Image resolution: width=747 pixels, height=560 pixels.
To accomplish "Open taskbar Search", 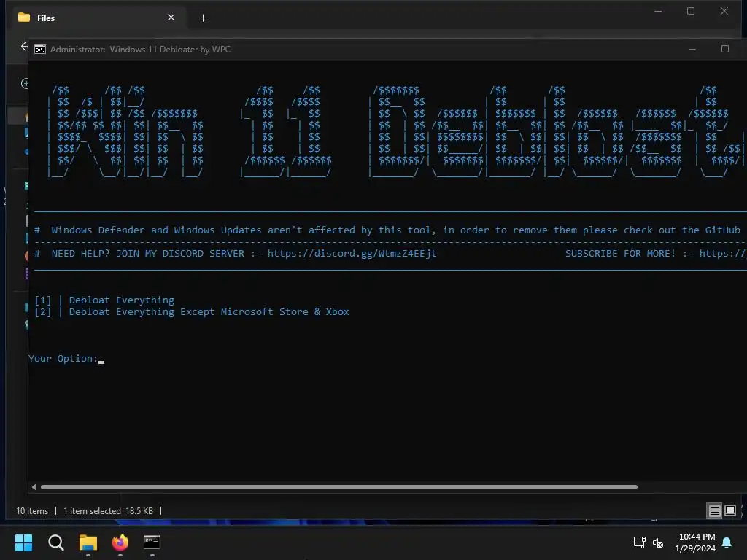I will click(55, 542).
